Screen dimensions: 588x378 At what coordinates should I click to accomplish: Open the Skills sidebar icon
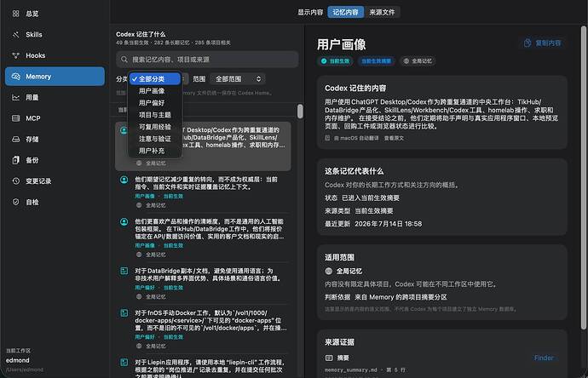pyautogui.click(x=15, y=34)
